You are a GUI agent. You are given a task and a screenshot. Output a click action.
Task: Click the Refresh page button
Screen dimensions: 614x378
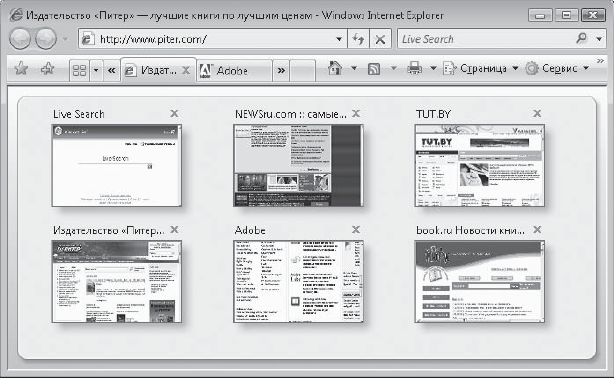358,39
